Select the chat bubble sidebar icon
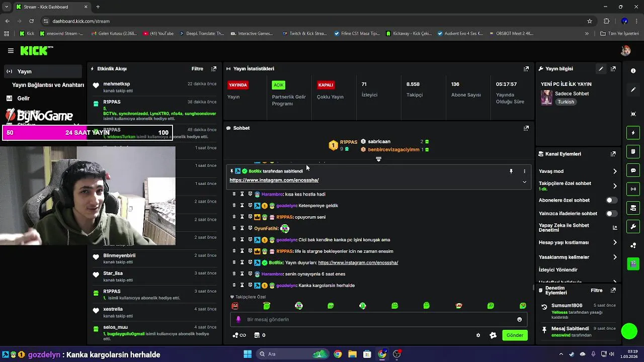644x362 pixels. [x=633, y=170]
